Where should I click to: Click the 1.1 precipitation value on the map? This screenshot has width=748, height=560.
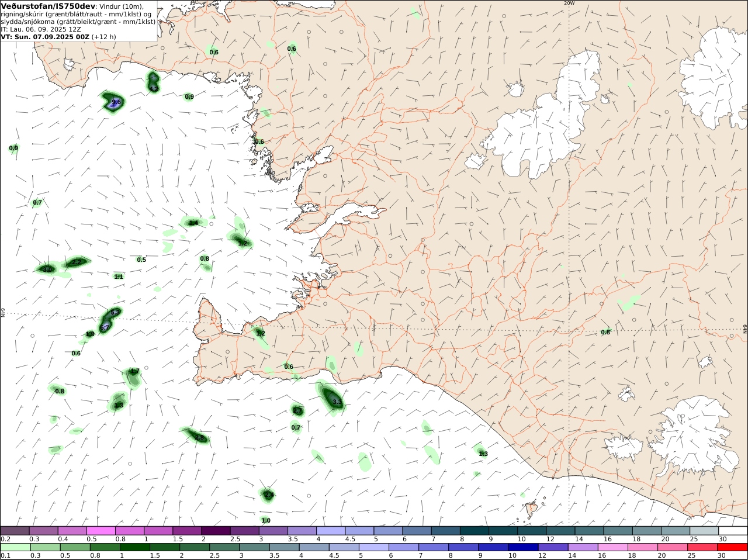(x=119, y=276)
